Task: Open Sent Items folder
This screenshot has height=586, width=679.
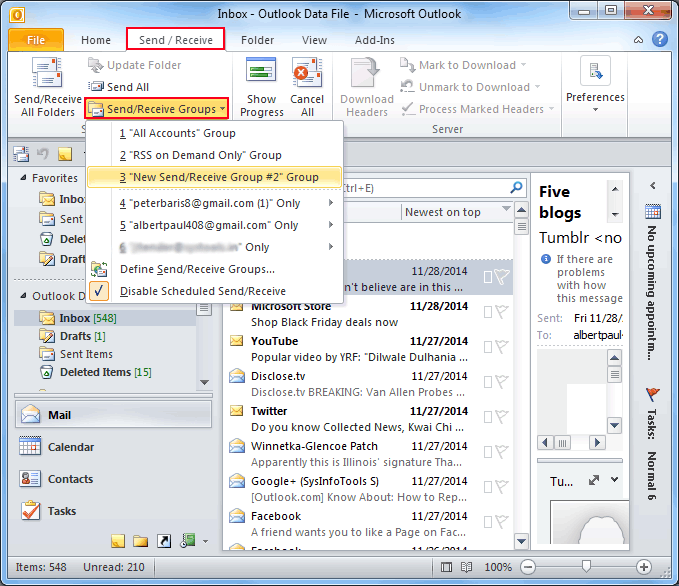Action: [76, 354]
